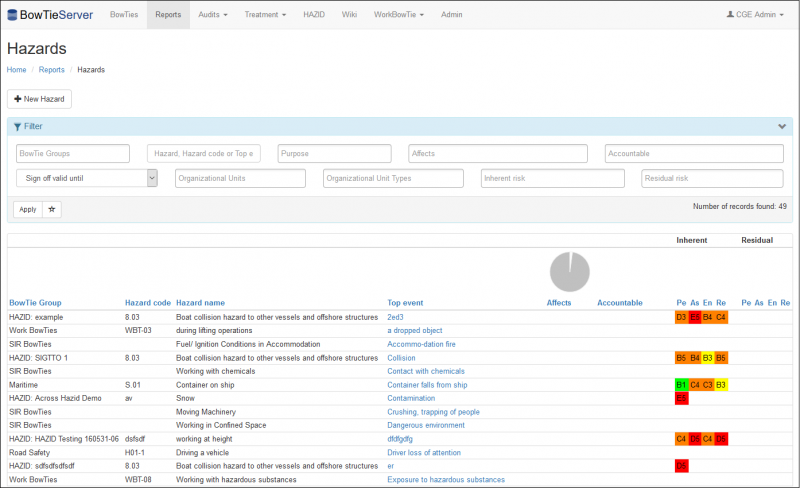Click the BowTieServer logo icon

click(14, 15)
